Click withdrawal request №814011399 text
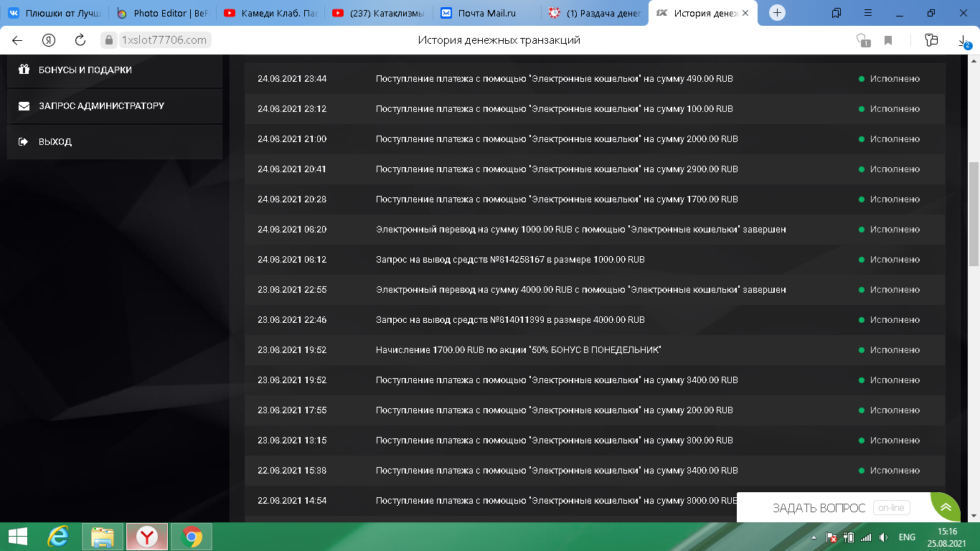Viewport: 980px width, 551px height. (x=510, y=320)
